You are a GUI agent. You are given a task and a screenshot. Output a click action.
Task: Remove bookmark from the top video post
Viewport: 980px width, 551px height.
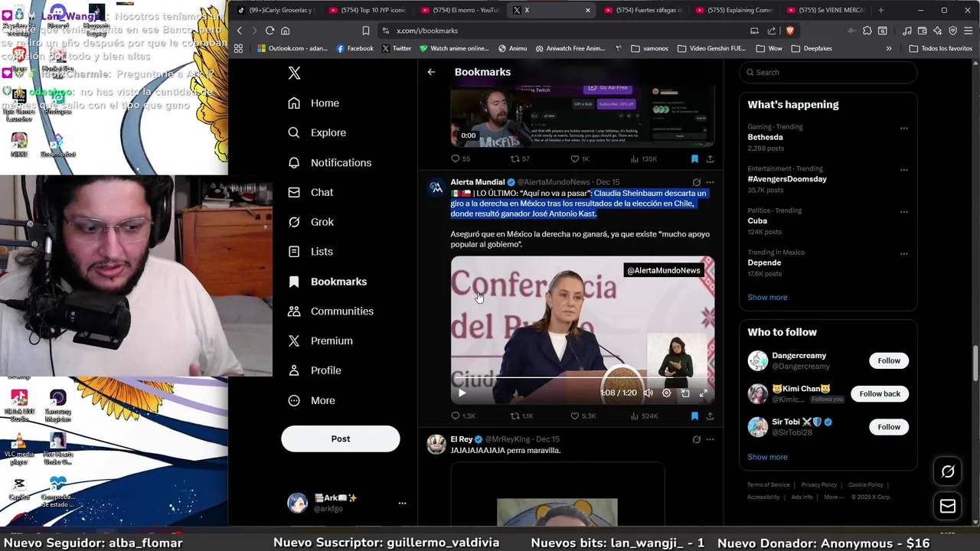pyautogui.click(x=694, y=158)
